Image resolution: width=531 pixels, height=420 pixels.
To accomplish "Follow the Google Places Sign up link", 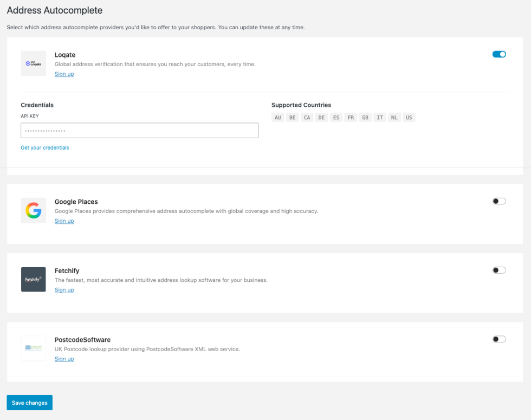I will click(64, 221).
